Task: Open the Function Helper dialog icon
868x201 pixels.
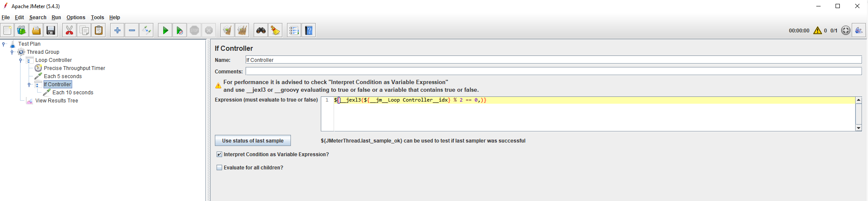Action: pos(294,30)
